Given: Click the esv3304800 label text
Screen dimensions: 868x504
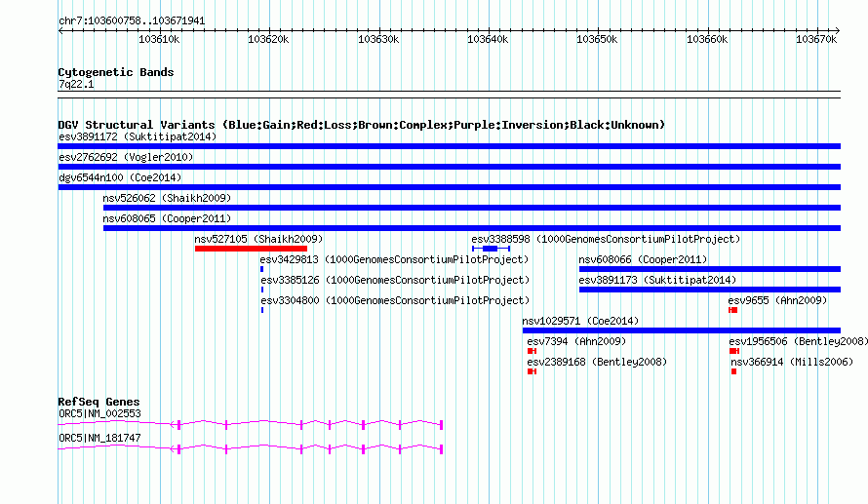Looking at the screenshot, I should point(395,300).
